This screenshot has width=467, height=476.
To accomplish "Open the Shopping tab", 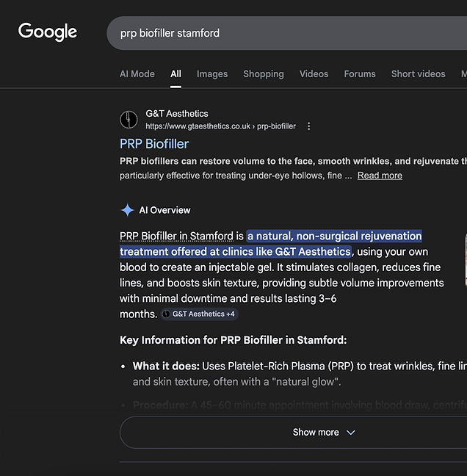I will 264,73.
